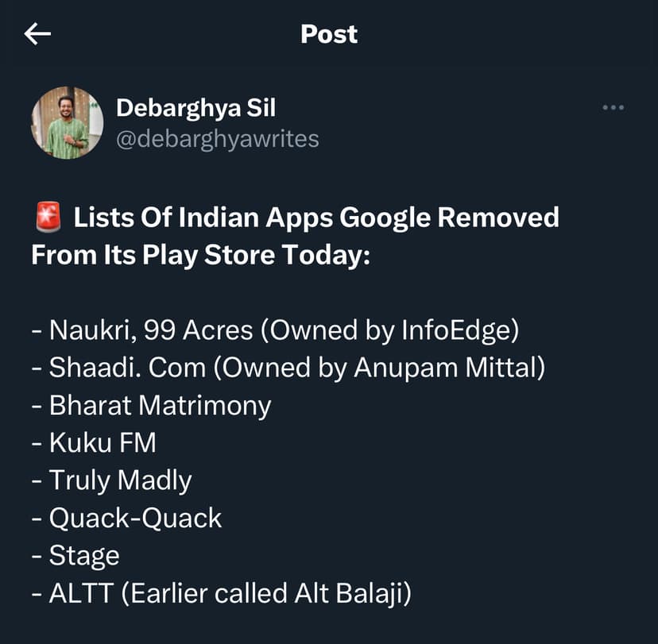Click Bharat Matrimony in the list
658x644 pixels.
coord(159,405)
